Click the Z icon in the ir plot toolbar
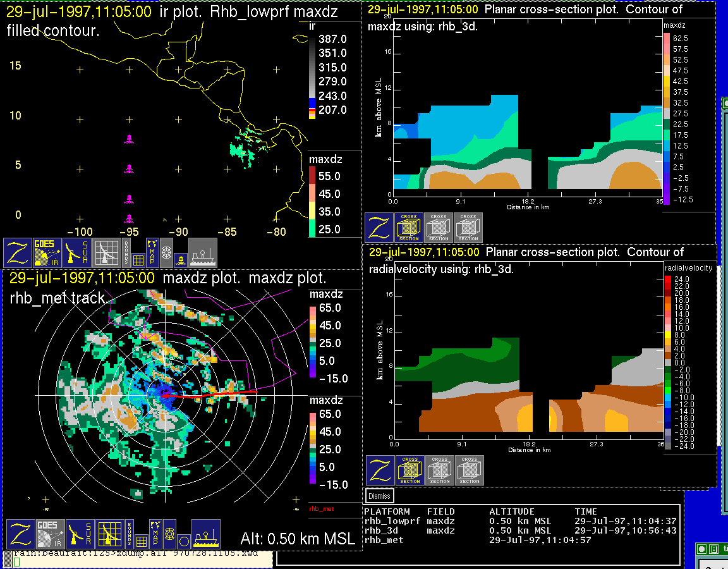728x569 pixels. [x=19, y=253]
